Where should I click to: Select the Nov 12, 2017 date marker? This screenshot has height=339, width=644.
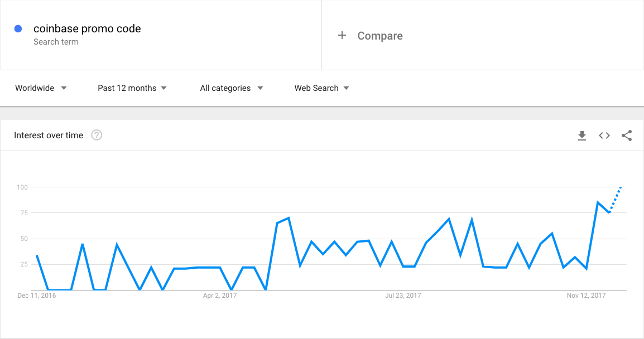587,296
